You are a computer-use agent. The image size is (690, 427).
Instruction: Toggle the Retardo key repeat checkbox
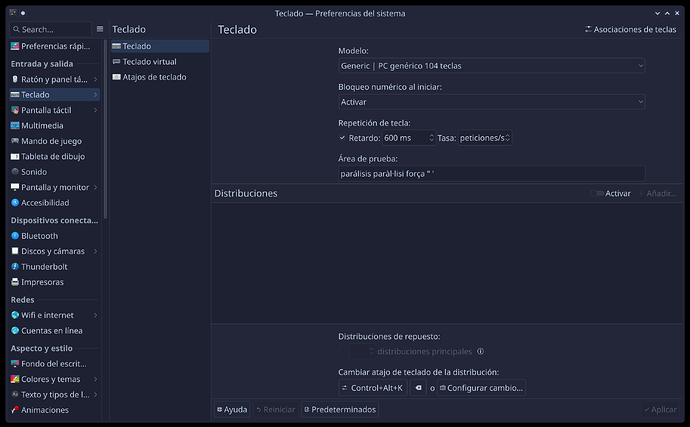(x=343, y=138)
